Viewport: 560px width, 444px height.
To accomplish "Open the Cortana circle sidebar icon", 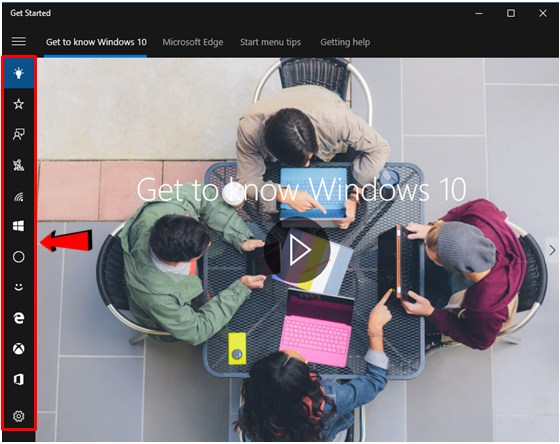I will coord(19,257).
